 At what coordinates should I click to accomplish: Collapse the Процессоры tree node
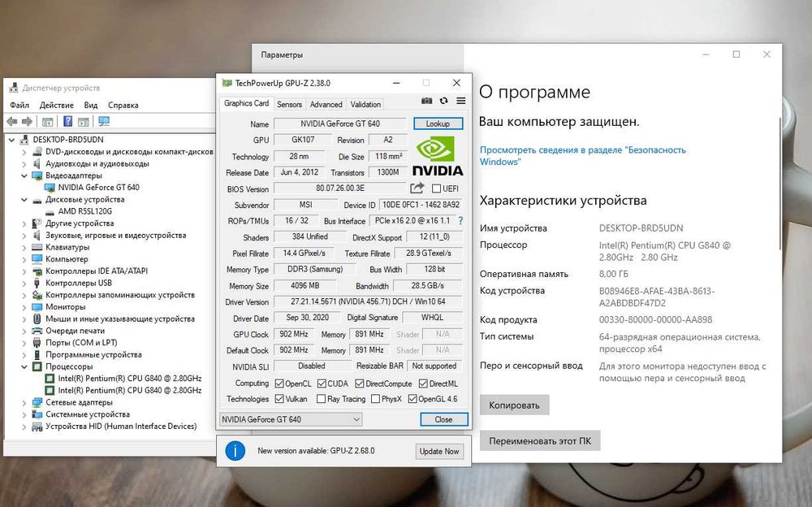(24, 366)
